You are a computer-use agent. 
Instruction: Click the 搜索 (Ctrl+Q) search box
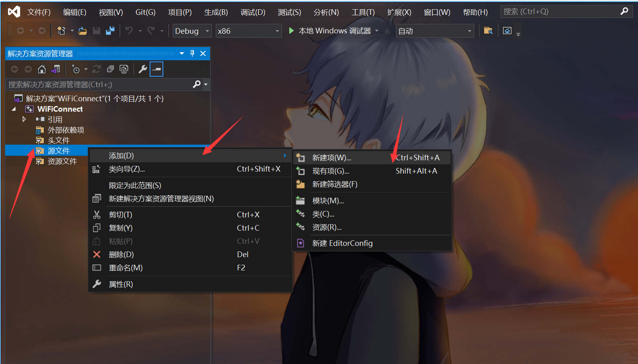click(566, 12)
